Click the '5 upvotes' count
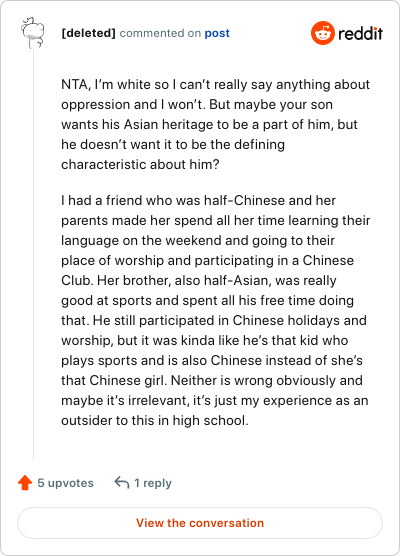This screenshot has height=556, width=400. point(66,483)
